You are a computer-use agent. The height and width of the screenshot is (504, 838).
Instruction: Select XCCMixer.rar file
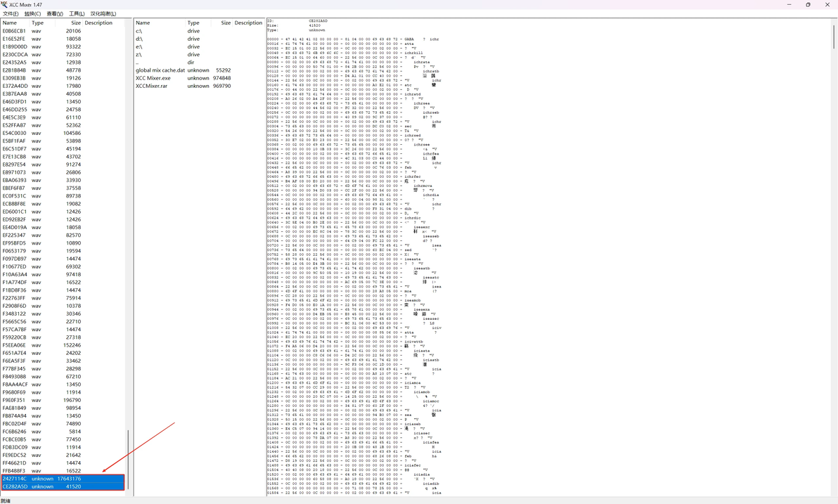pos(183,86)
